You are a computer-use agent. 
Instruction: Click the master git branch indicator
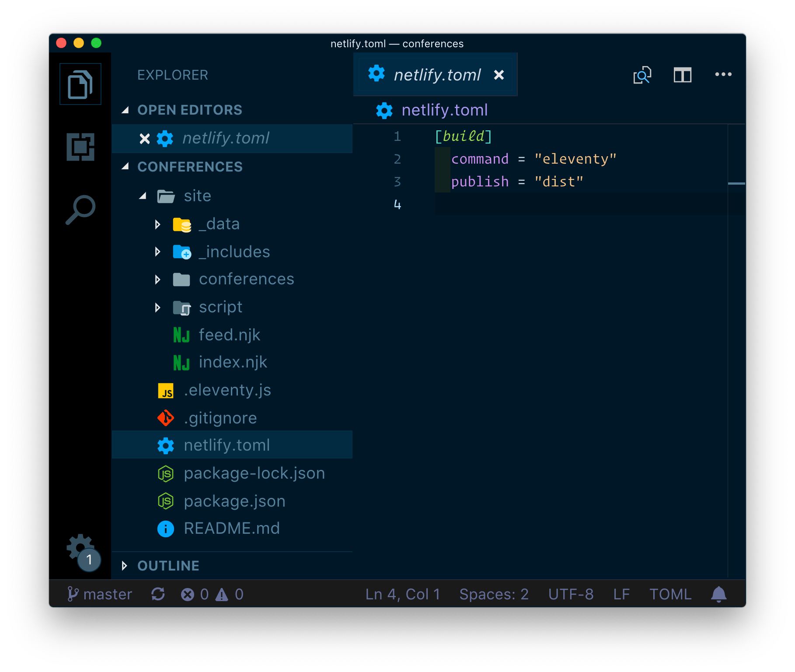pyautogui.click(x=100, y=594)
